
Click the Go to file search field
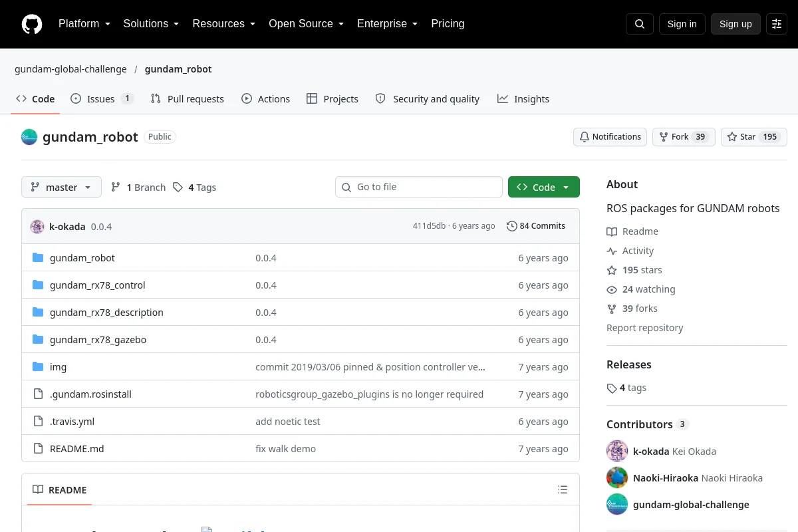click(419, 188)
